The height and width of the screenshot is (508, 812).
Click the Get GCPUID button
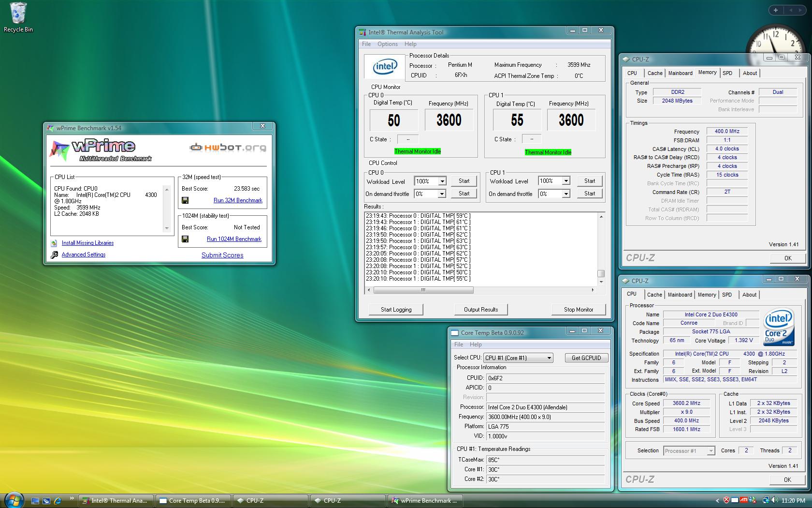(586, 358)
